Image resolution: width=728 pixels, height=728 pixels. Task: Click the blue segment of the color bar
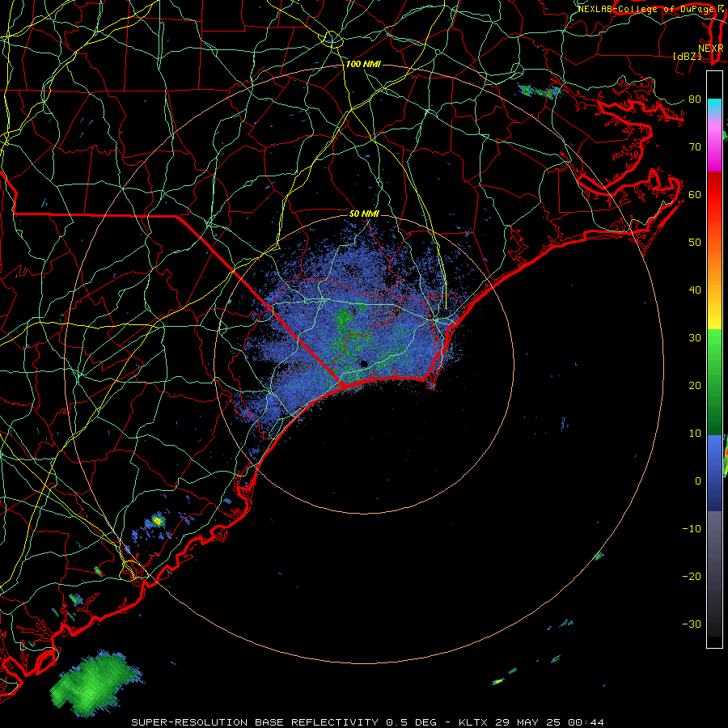point(714,472)
